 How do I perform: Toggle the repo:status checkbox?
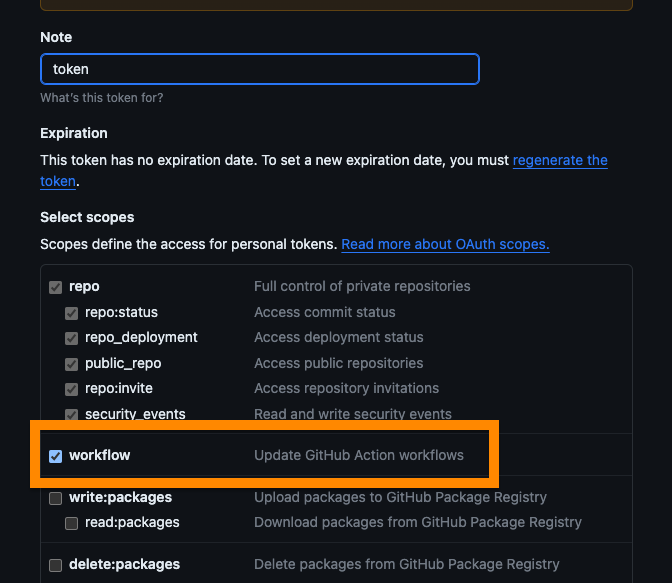pyautogui.click(x=72, y=312)
